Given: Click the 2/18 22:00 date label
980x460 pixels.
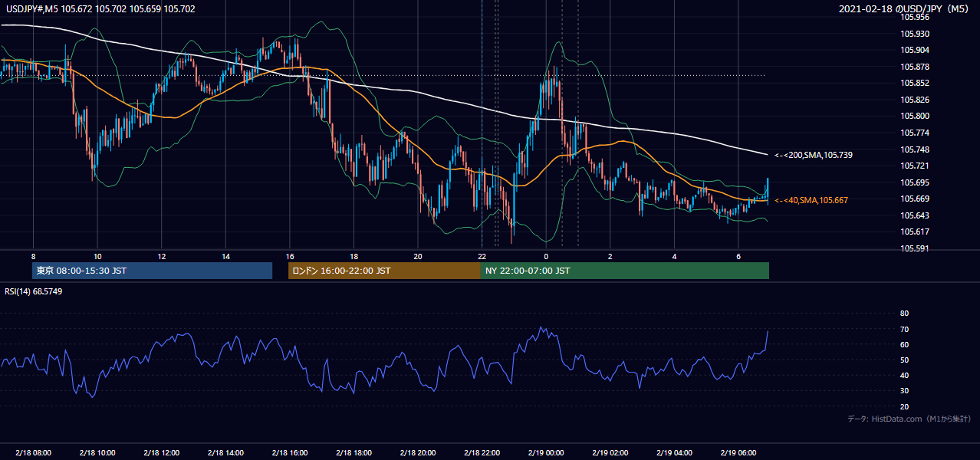Looking at the screenshot, I should click(x=482, y=453).
